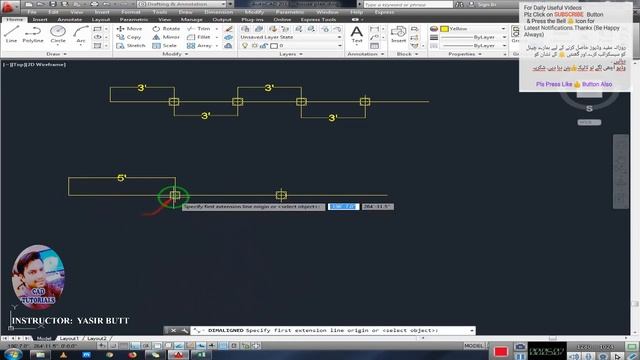Open the File menu

pos(31,12)
